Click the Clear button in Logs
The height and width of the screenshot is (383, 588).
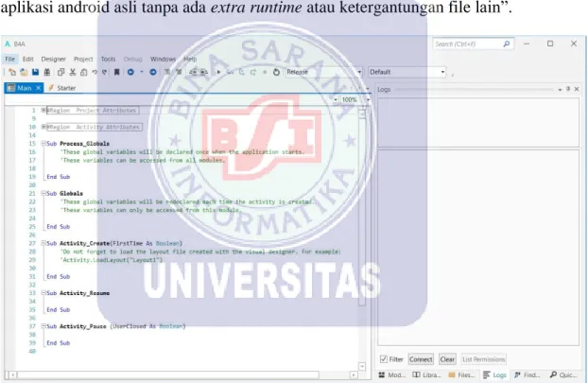point(447,359)
